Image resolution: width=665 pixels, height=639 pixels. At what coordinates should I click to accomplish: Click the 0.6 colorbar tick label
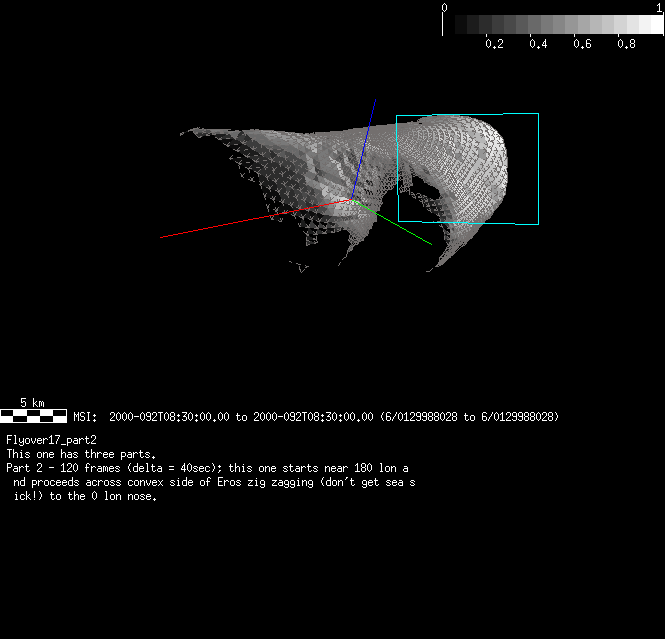click(582, 44)
